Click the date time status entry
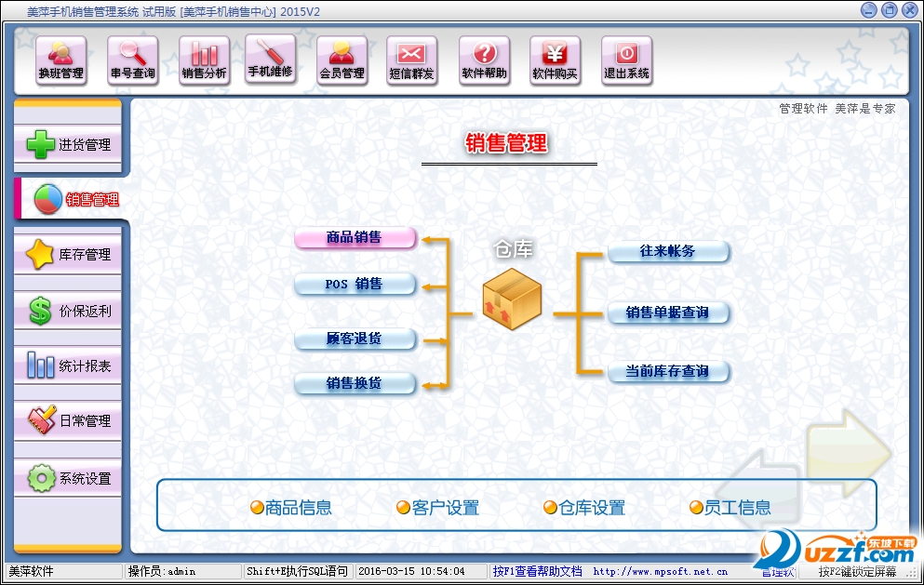The height and width of the screenshot is (585, 924). [x=411, y=571]
